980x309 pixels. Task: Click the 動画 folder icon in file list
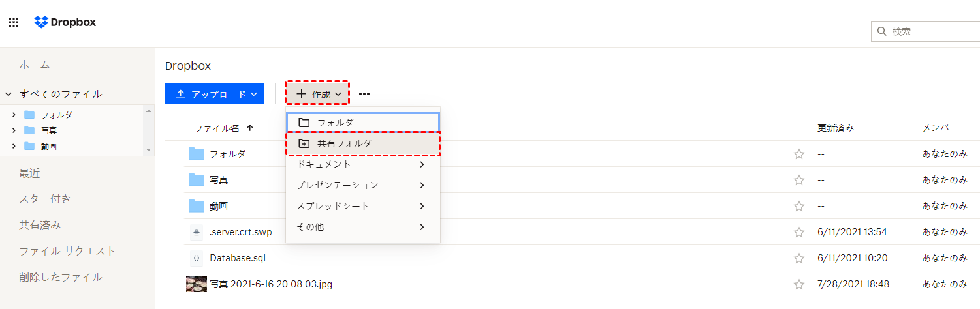pyautogui.click(x=197, y=206)
